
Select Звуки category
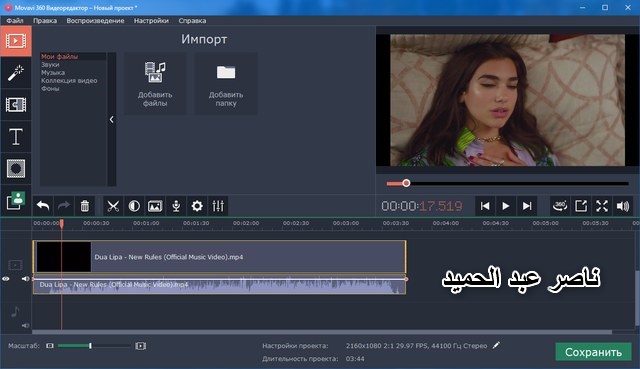tap(50, 64)
